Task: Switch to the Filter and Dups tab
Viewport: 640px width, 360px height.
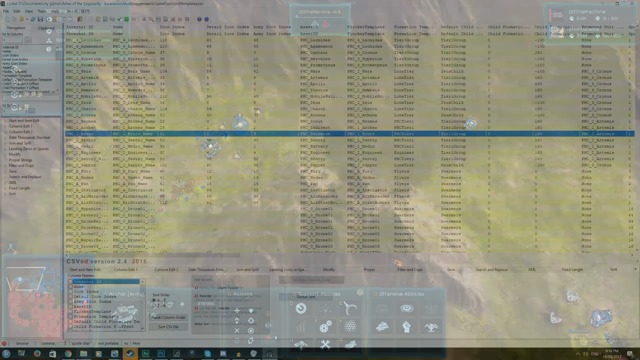Action: (x=410, y=269)
